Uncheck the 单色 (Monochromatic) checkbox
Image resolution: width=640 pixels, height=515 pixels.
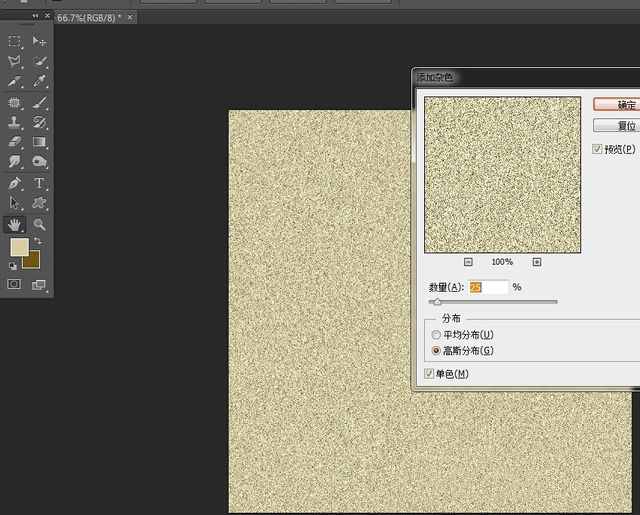pos(429,374)
